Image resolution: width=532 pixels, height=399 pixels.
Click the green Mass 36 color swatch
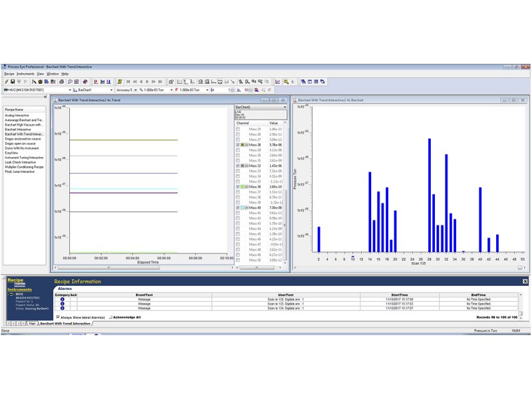(242, 187)
